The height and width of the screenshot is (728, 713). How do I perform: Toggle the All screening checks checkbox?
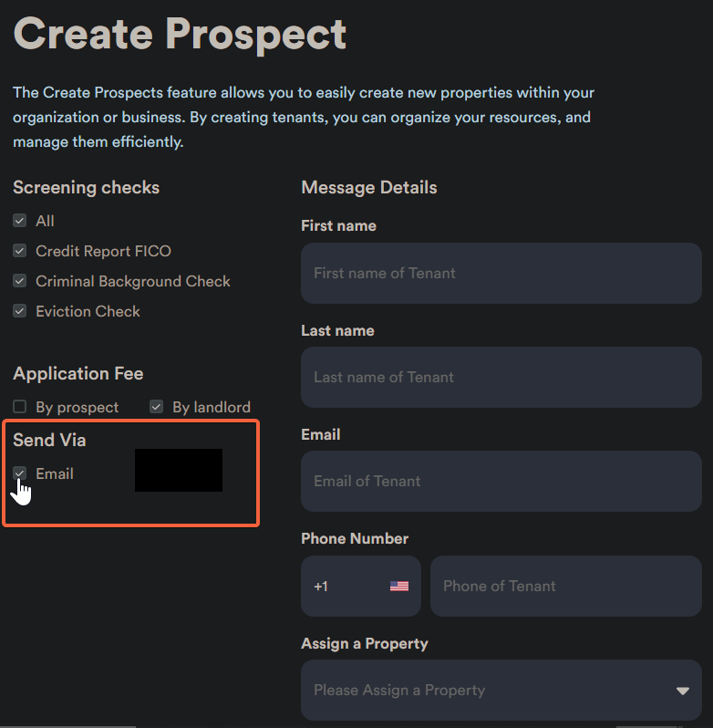[20, 221]
